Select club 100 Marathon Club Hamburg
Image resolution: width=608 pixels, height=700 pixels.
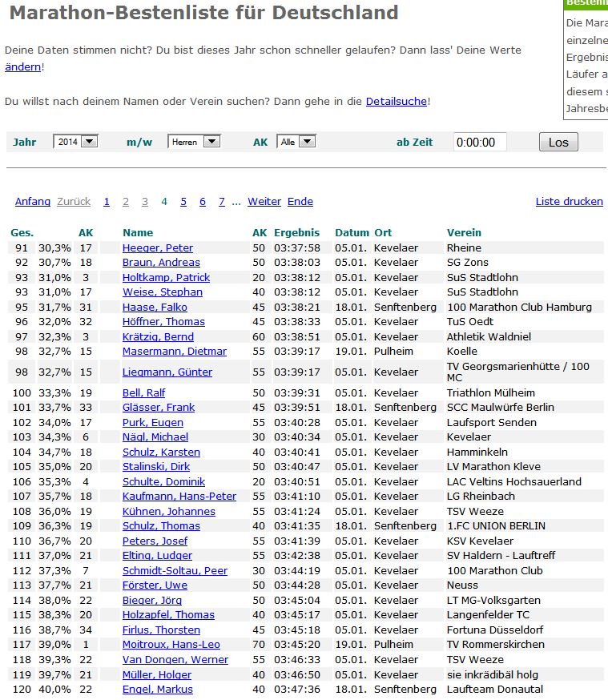519,307
